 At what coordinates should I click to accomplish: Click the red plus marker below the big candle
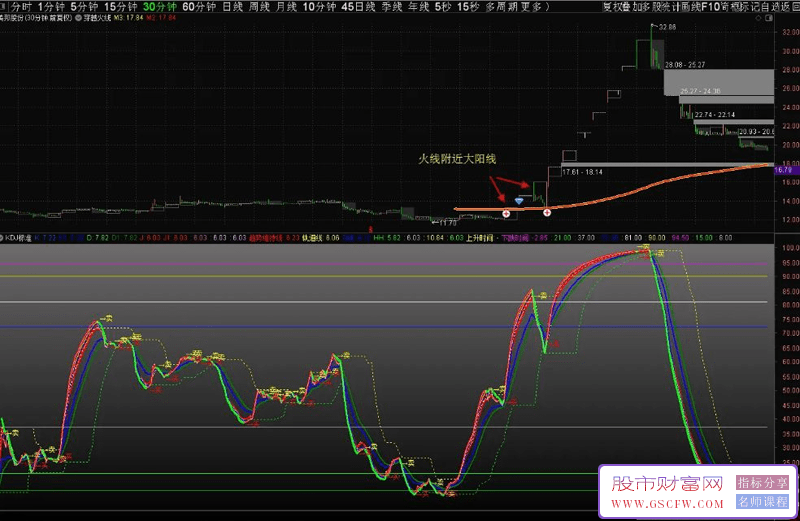(x=547, y=212)
